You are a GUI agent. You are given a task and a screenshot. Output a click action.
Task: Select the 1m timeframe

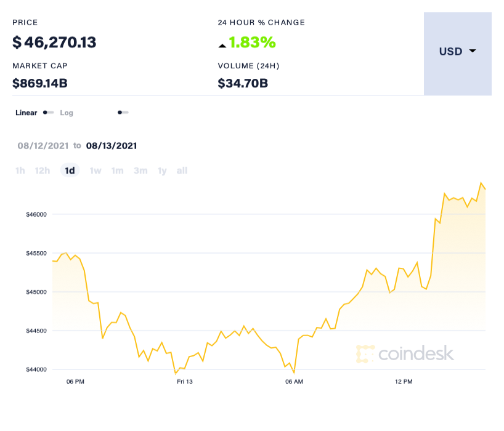coord(117,170)
